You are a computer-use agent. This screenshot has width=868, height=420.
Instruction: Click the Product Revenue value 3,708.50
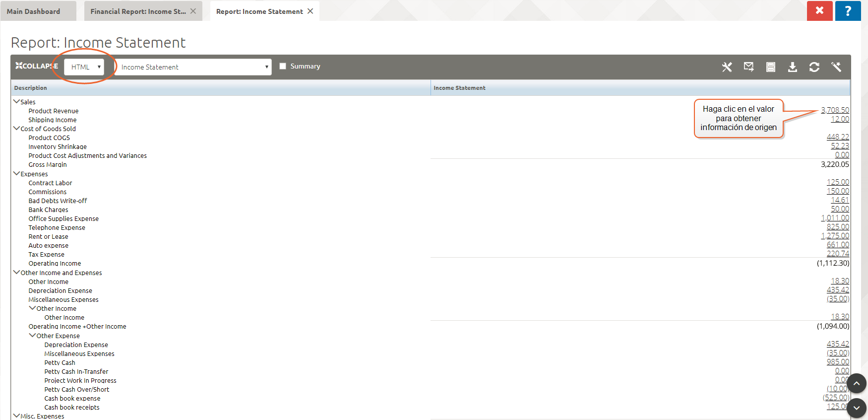835,110
